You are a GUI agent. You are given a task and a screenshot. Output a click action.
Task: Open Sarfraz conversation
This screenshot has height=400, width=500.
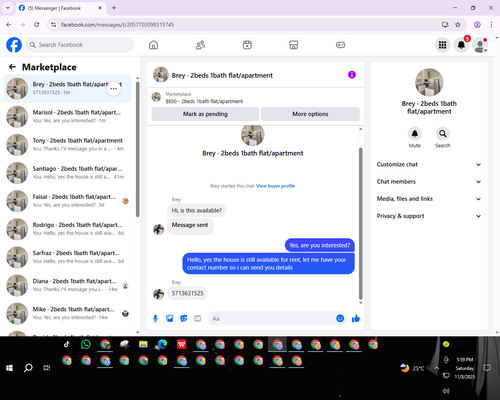click(x=67, y=257)
